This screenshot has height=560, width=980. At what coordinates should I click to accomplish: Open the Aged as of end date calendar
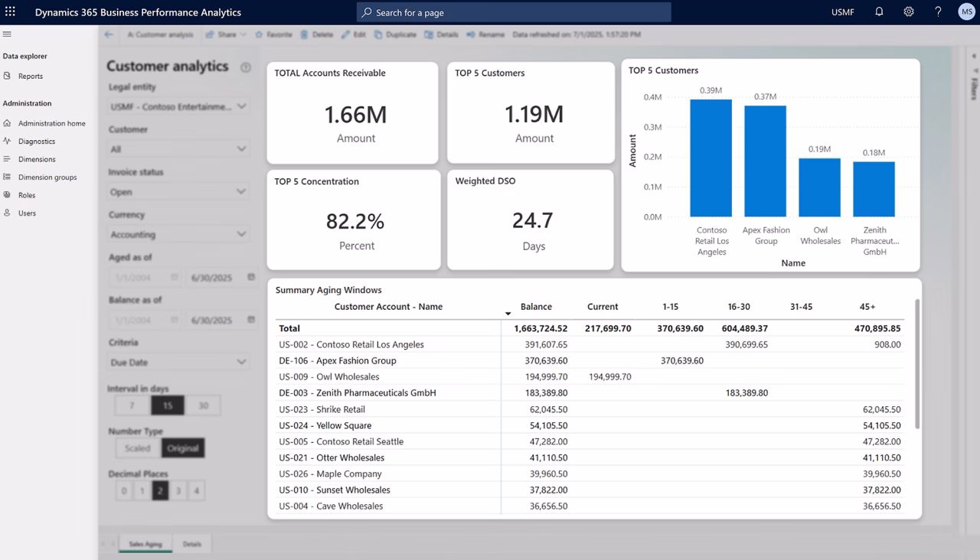tap(251, 277)
